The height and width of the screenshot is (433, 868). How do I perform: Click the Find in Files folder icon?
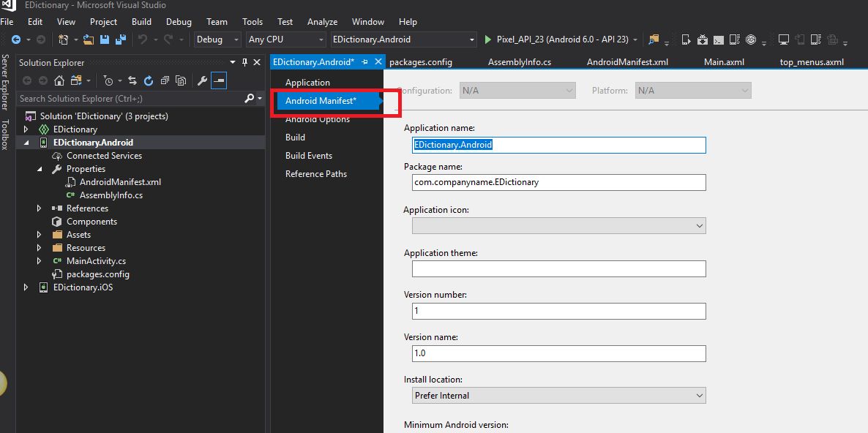click(x=654, y=39)
